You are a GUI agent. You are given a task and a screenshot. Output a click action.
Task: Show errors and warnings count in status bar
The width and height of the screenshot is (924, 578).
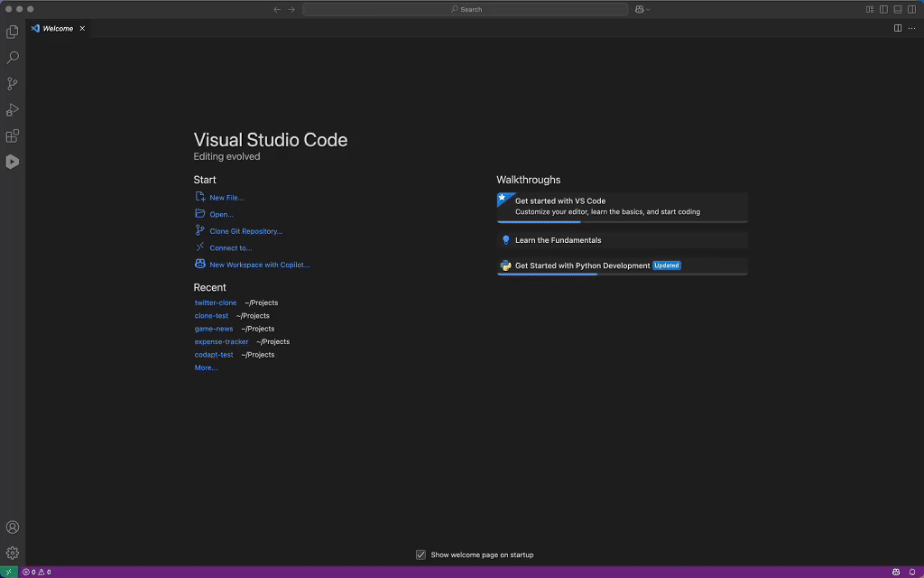pyautogui.click(x=36, y=572)
